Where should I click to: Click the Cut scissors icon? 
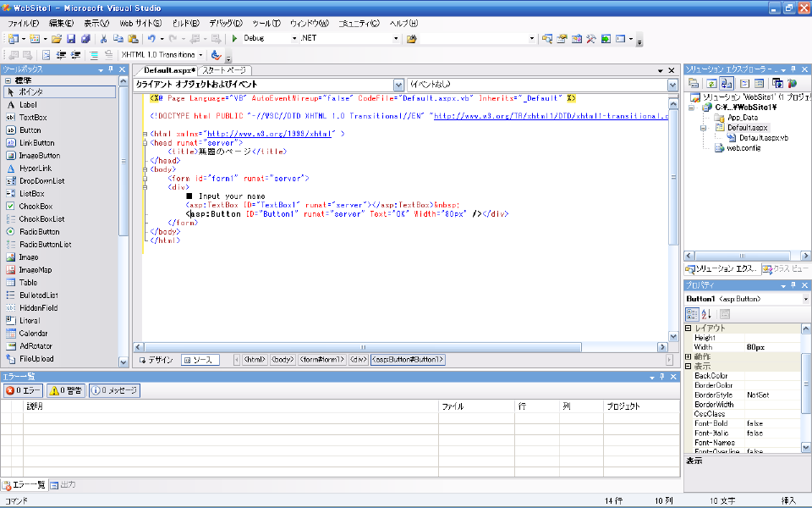pos(103,38)
